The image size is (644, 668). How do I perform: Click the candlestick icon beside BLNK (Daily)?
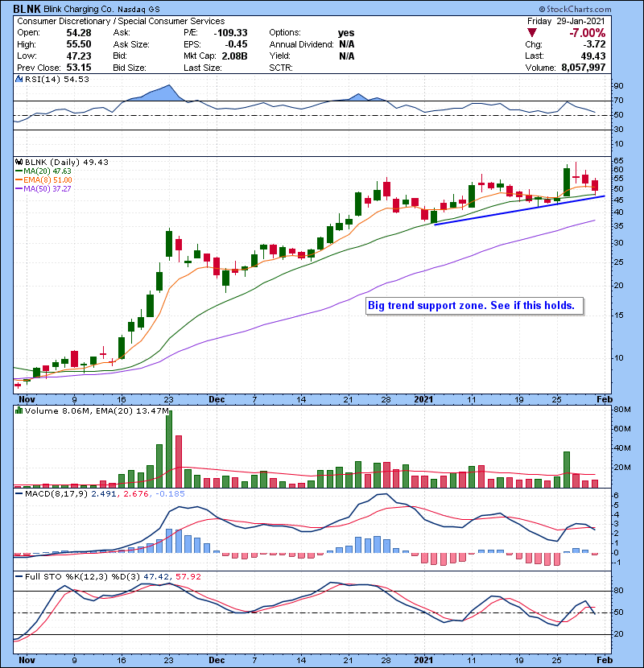[19, 162]
